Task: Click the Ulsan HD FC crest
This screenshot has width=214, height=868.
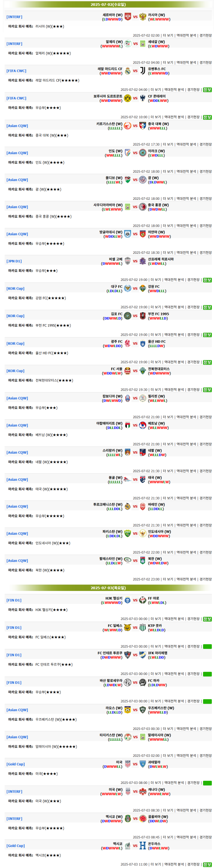Action: (143, 344)
